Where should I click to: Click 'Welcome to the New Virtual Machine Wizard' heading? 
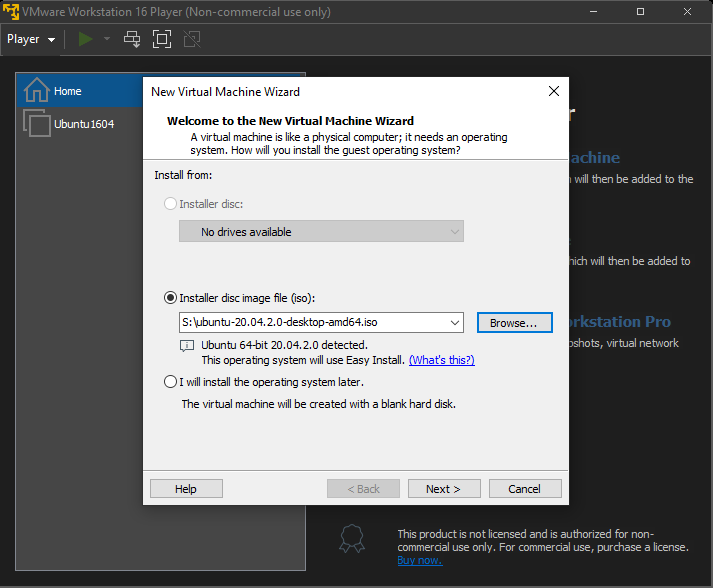click(290, 121)
